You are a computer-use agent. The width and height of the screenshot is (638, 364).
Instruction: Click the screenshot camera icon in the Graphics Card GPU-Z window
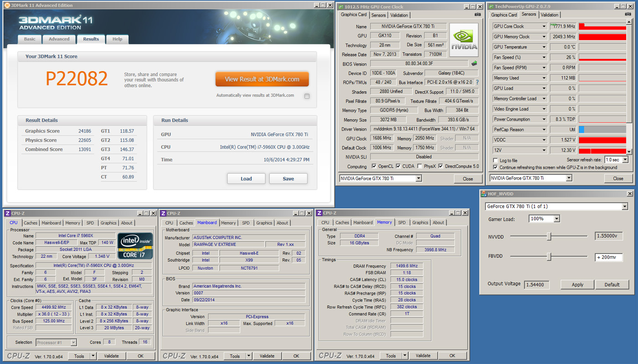[477, 15]
